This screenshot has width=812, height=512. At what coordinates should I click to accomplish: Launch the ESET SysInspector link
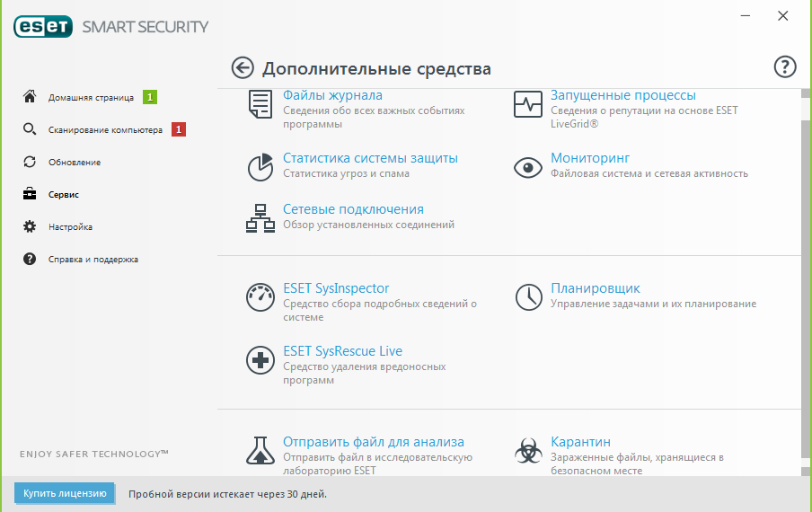tap(336, 288)
